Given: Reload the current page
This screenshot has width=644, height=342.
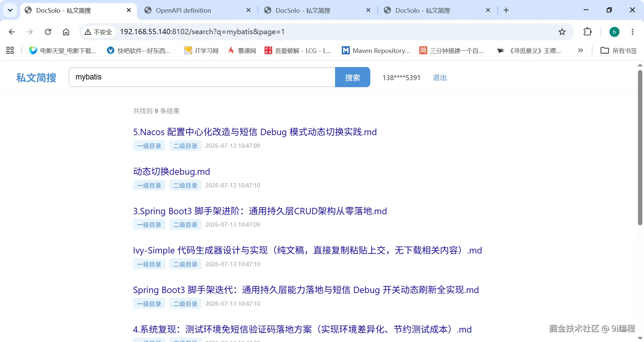Looking at the screenshot, I should pyautogui.click(x=48, y=32).
